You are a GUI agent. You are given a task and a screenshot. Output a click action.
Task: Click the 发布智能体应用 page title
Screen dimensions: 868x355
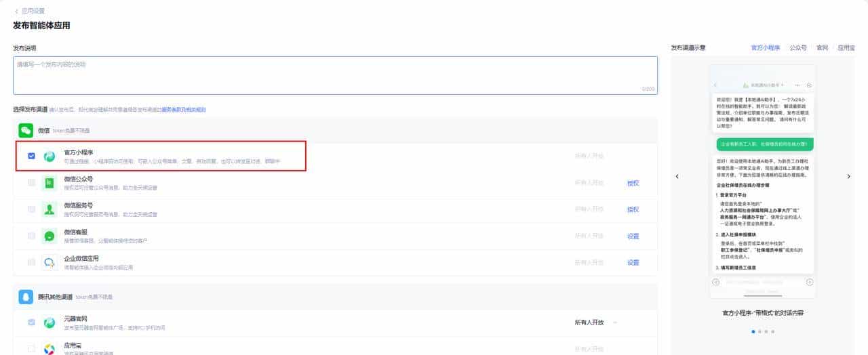tap(41, 26)
